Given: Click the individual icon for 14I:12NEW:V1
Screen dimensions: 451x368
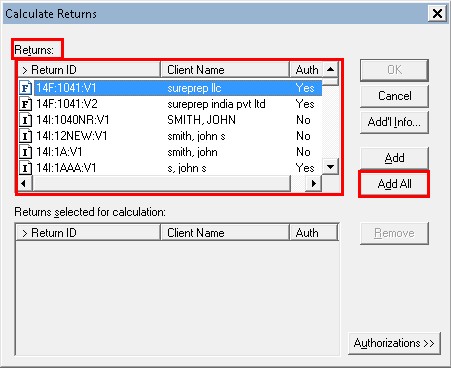Looking at the screenshot, I should click(x=25, y=136).
